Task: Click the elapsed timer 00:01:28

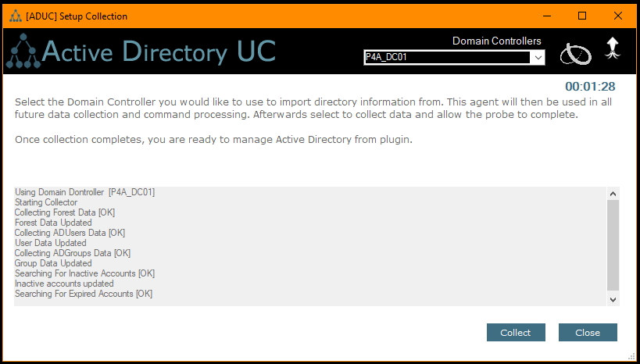Action: (x=590, y=87)
